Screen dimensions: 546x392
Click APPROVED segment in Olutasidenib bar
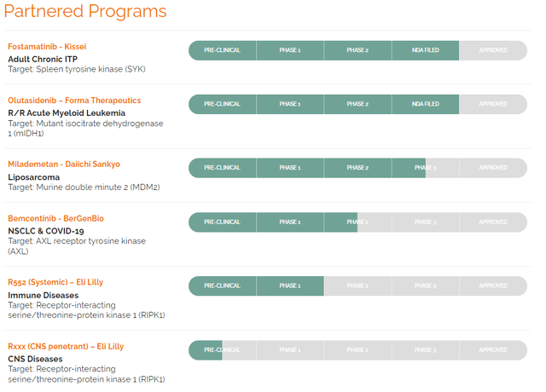[493, 104]
